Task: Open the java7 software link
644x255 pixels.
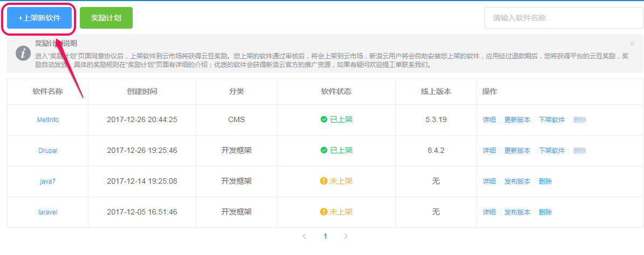Action: [x=47, y=182]
